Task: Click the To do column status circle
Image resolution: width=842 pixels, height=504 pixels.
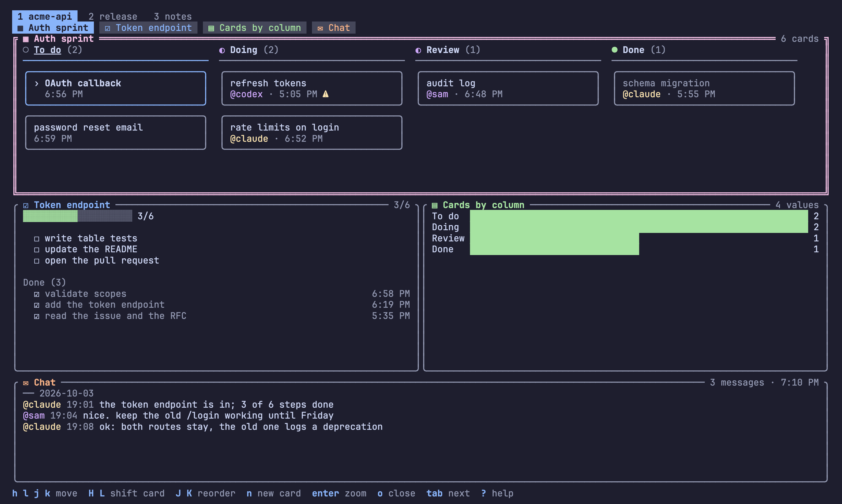Action: coord(26,50)
